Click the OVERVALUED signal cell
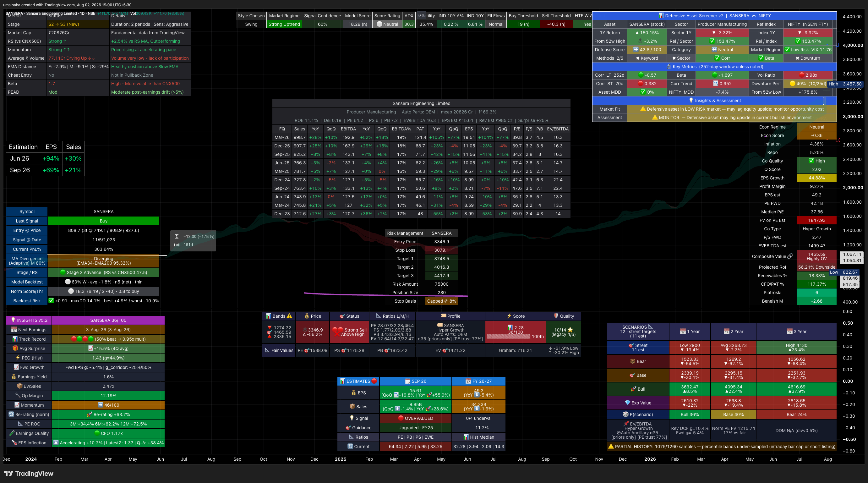This screenshot has width=868, height=483. click(x=415, y=418)
